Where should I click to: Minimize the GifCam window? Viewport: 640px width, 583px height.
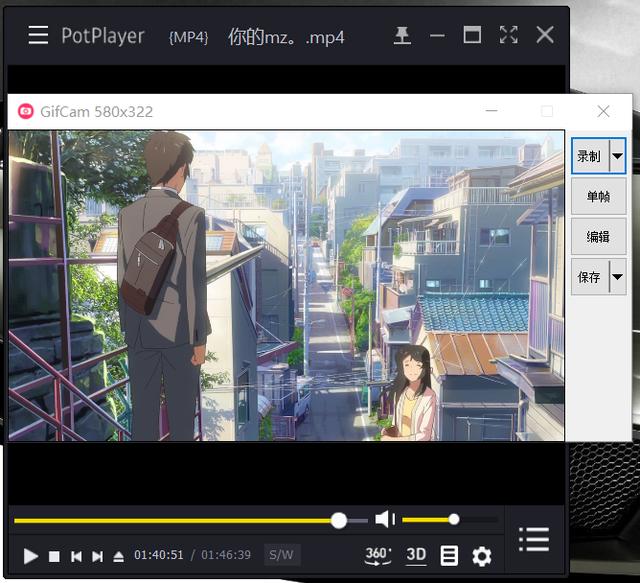[x=491, y=110]
